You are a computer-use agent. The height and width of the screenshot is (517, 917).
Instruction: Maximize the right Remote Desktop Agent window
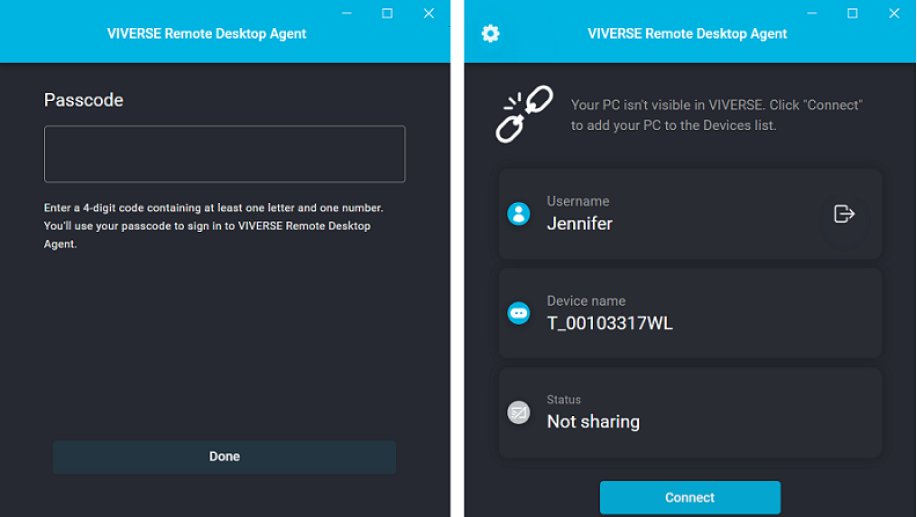pos(853,13)
